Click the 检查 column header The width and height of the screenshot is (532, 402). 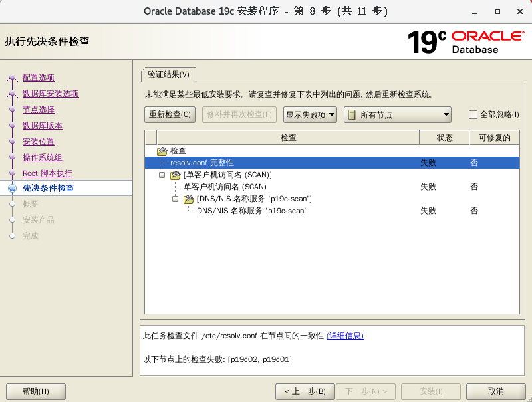tap(288, 138)
